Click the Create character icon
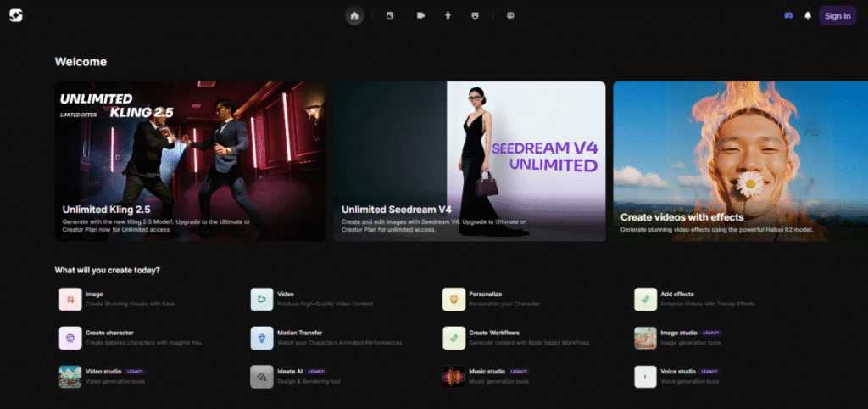The height and width of the screenshot is (409, 868). click(x=70, y=338)
